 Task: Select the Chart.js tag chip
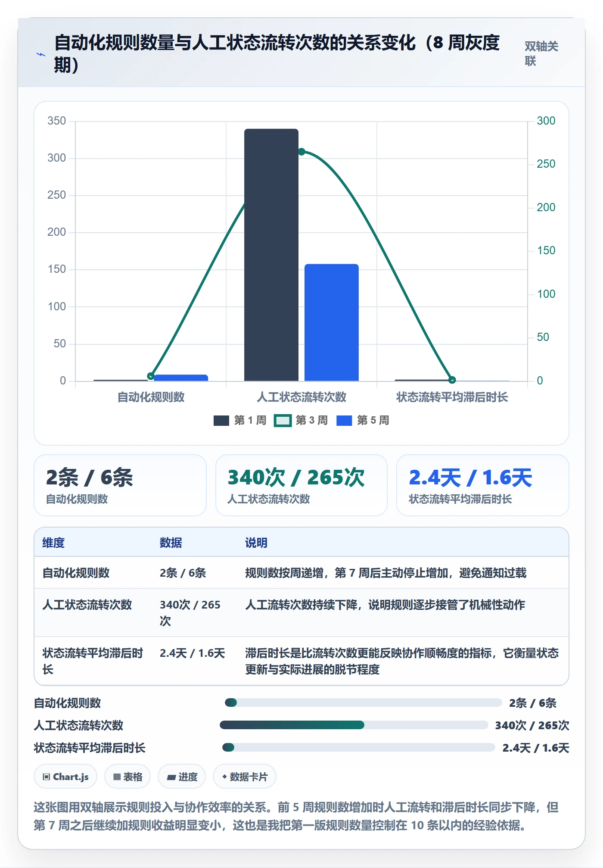pyautogui.click(x=65, y=777)
